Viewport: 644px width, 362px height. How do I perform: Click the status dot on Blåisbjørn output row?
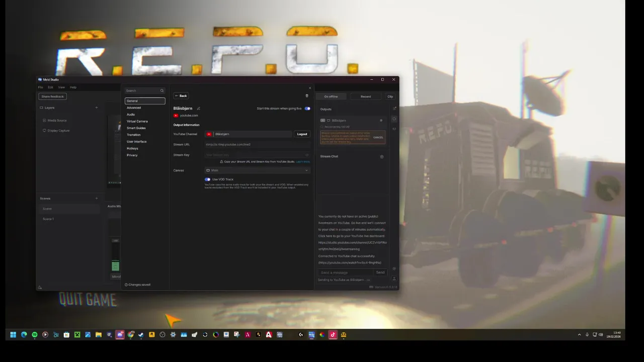[x=381, y=121]
